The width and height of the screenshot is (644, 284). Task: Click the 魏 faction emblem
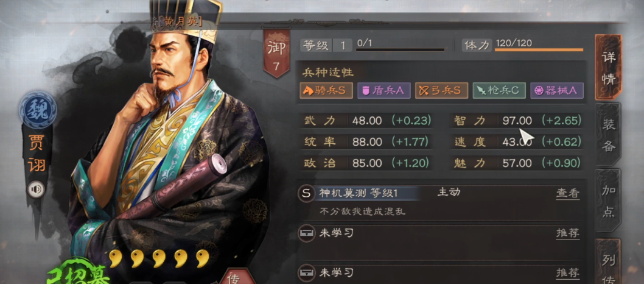37,110
